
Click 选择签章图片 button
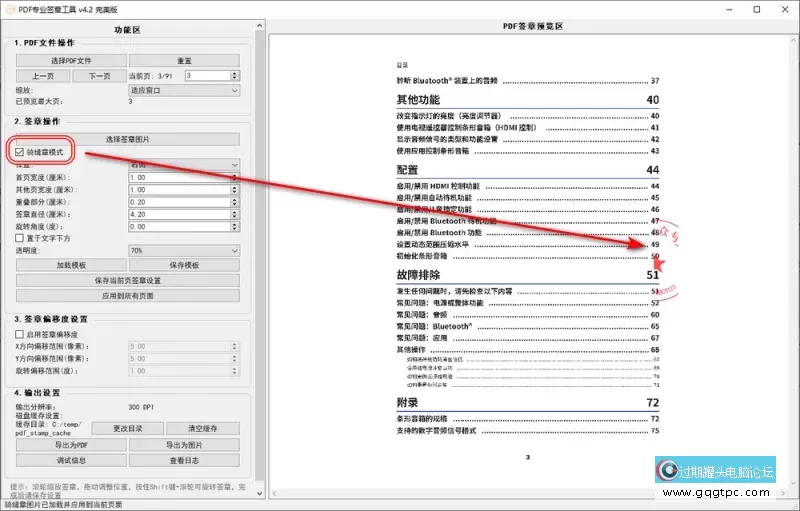click(128, 139)
